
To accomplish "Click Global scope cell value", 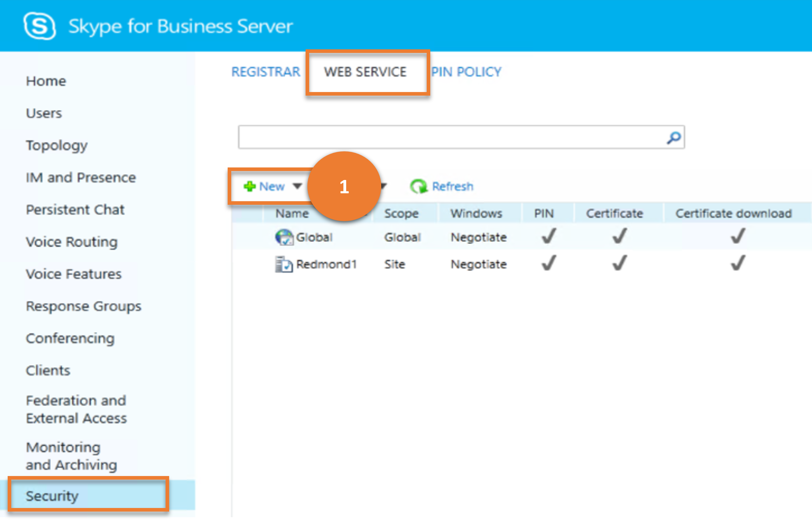I will [402, 238].
